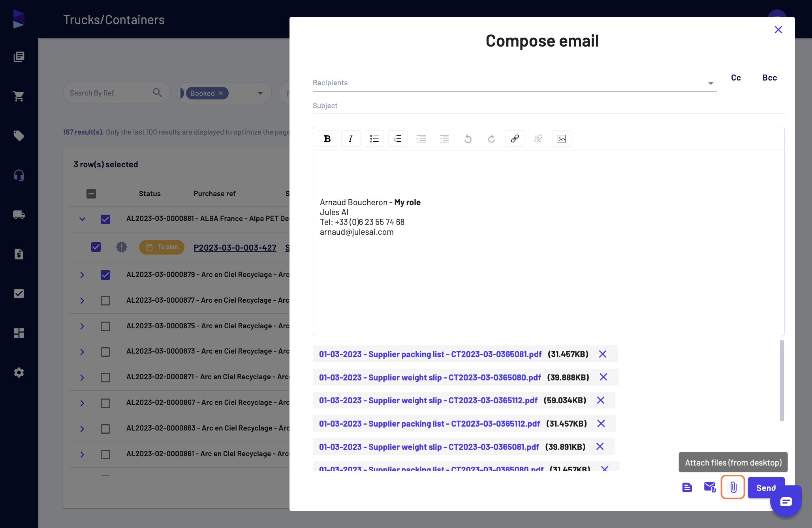Open purchase ref P2023-03-0-003-427 link
812x528 pixels.
coord(235,248)
